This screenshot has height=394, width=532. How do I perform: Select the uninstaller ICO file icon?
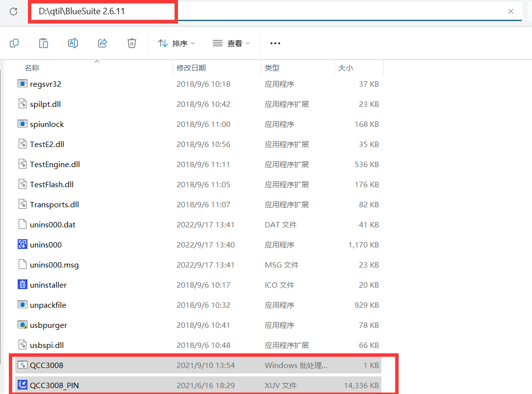[x=23, y=284]
